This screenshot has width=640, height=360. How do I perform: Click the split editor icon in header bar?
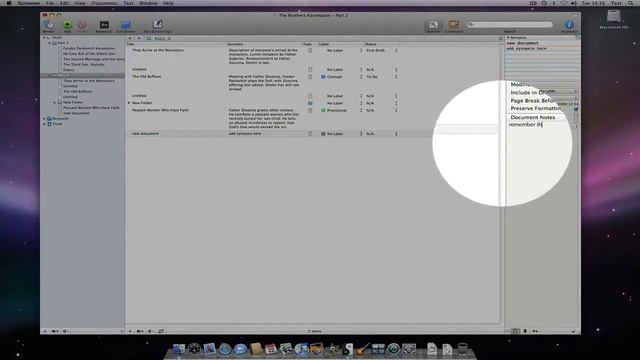click(x=500, y=38)
